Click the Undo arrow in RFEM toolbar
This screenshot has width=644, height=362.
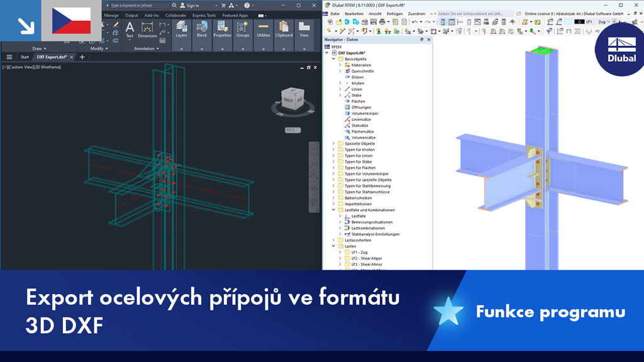point(414,22)
